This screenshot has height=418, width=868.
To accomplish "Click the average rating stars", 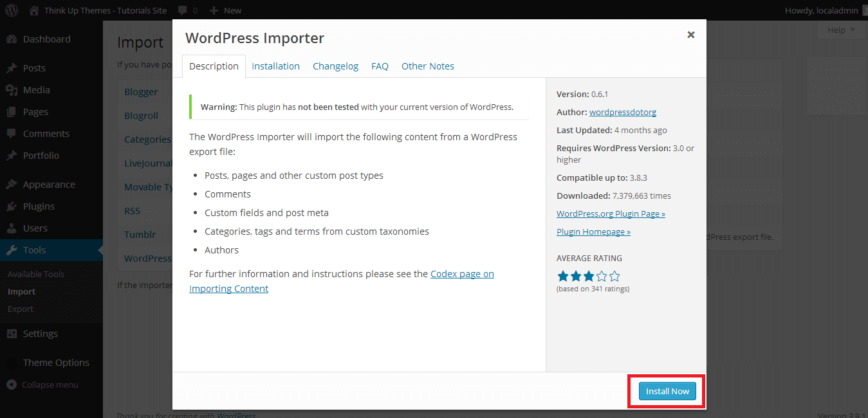I will (588, 276).
